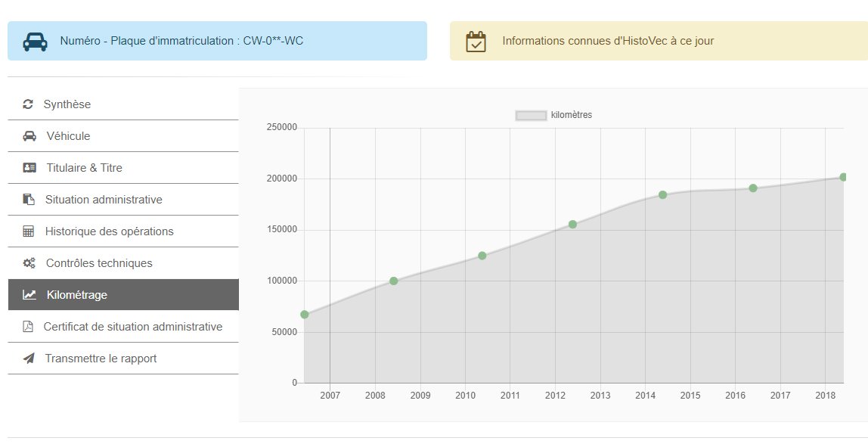Open Certificat de situation administrative
The image size is (868, 444).
tap(123, 327)
